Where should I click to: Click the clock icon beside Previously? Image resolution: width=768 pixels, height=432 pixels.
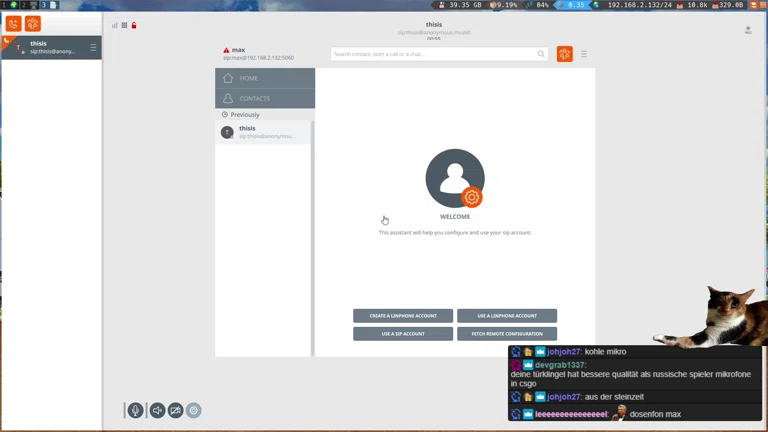coord(225,115)
